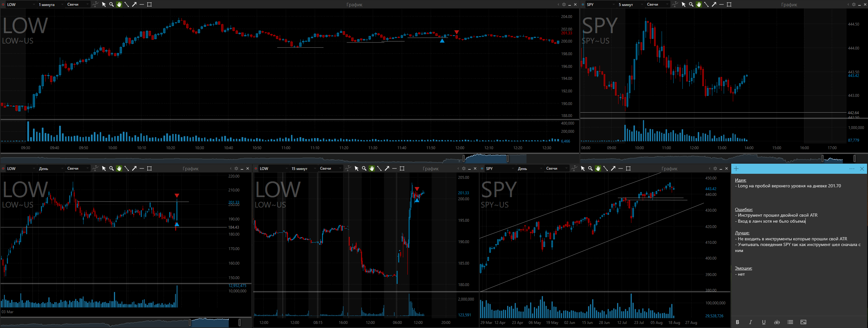This screenshot has width=868, height=328.
Task: Open settings gear of LOW День chart
Action: click(236, 168)
